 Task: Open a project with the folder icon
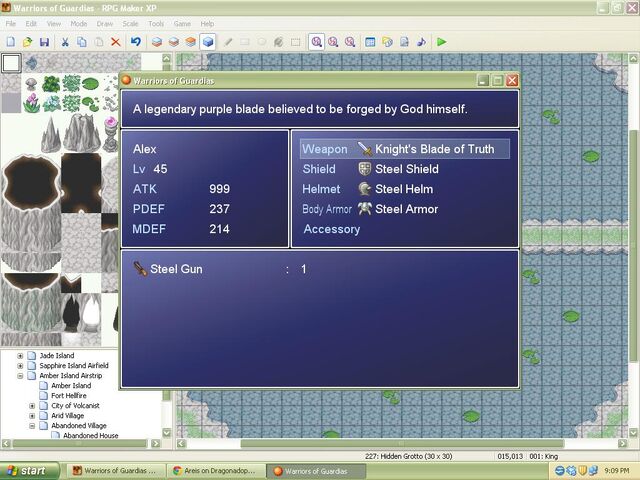[27, 42]
